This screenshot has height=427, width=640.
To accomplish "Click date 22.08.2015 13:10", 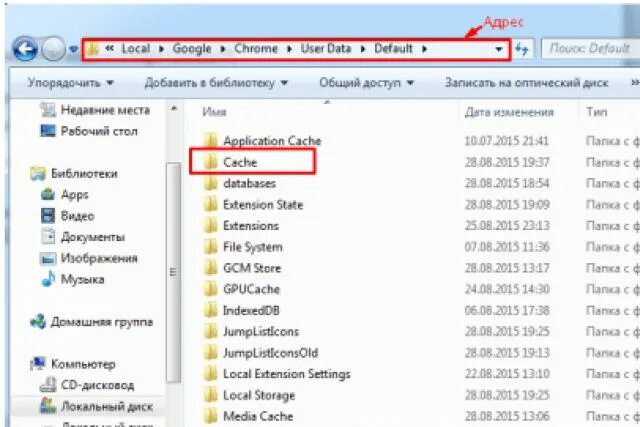I will click(507, 374).
